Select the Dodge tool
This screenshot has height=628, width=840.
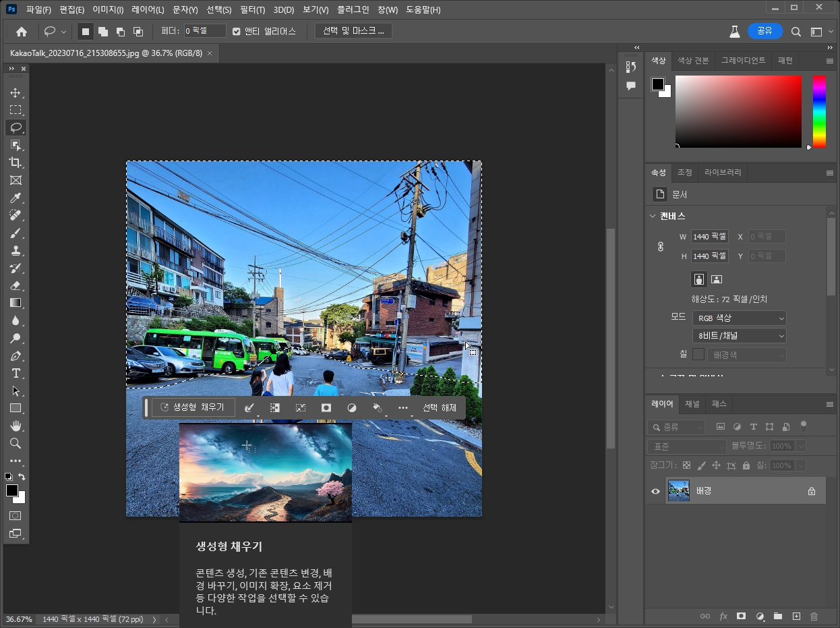click(16, 338)
